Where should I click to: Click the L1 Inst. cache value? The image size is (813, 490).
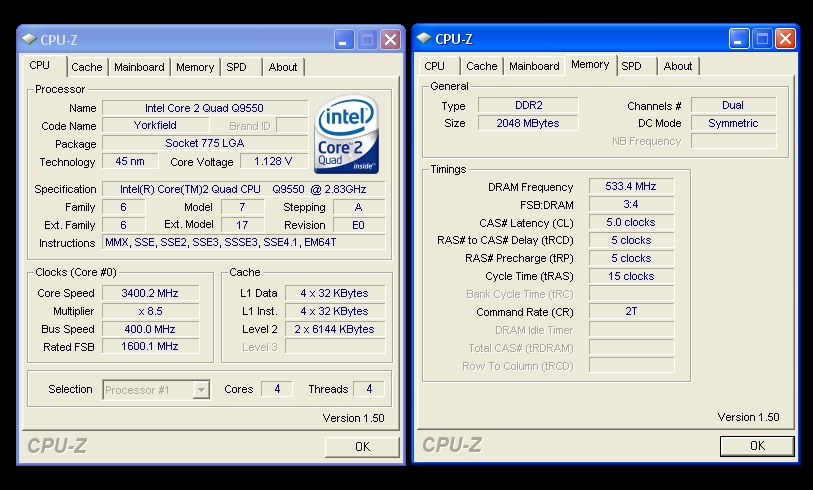click(335, 311)
